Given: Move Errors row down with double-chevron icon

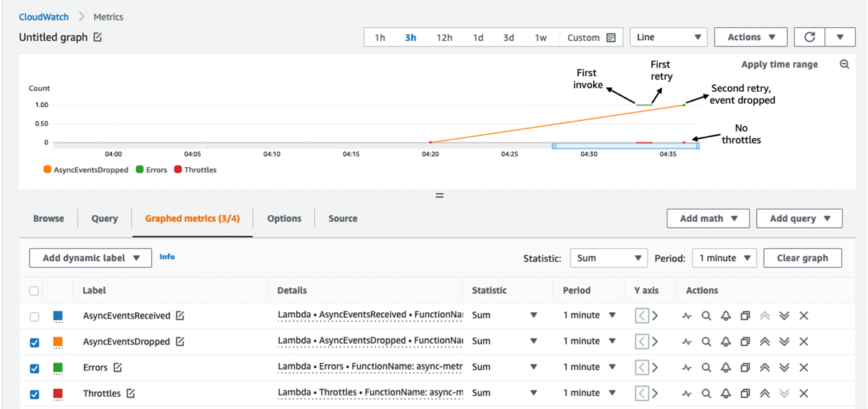Looking at the screenshot, I should click(784, 367).
